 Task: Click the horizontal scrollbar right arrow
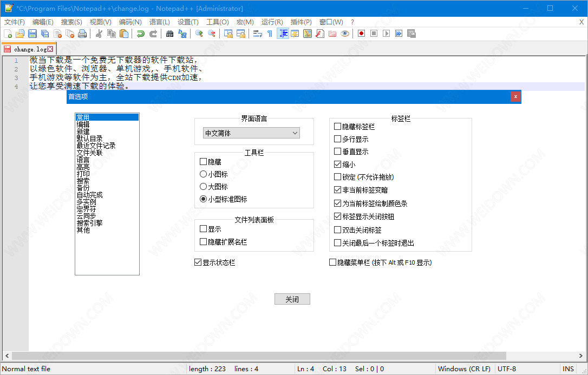coord(582,356)
